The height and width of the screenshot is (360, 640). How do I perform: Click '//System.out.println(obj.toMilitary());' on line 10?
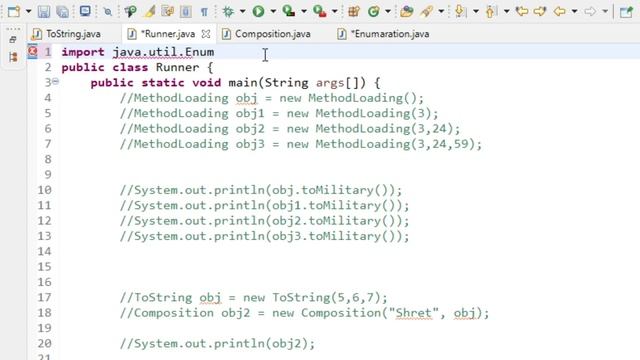261,190
